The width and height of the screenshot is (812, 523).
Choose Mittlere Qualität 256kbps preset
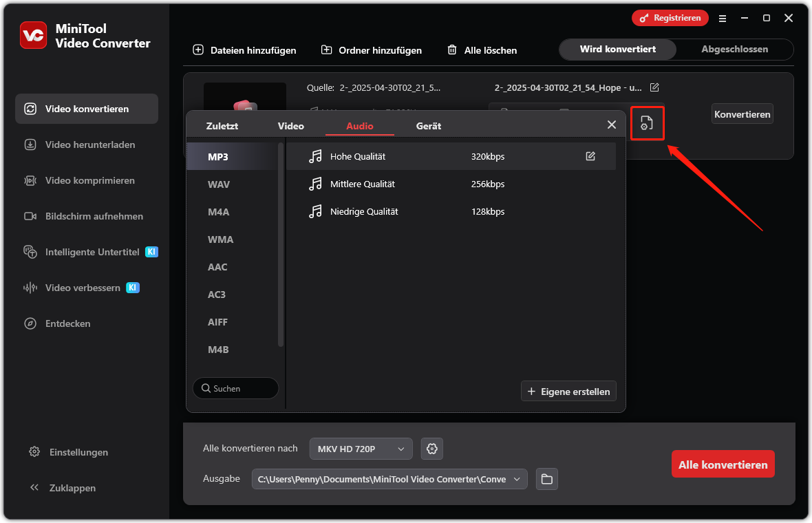pyautogui.click(x=451, y=183)
